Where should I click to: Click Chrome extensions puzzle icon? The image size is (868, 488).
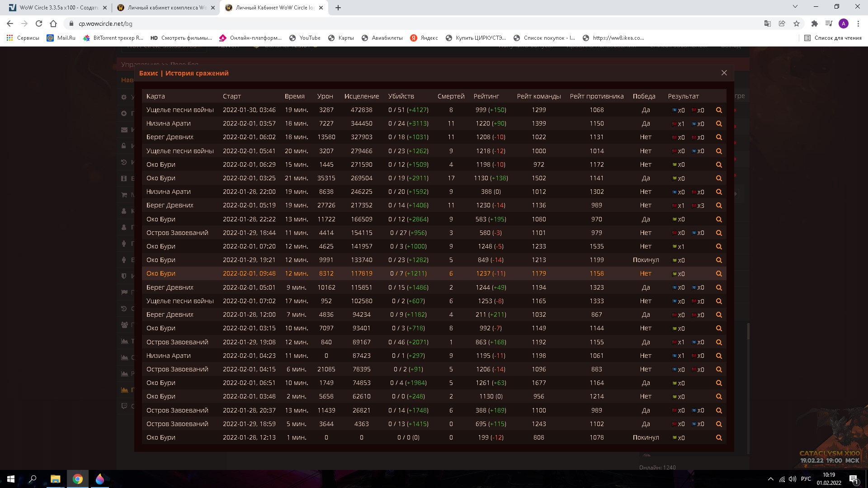(x=814, y=23)
